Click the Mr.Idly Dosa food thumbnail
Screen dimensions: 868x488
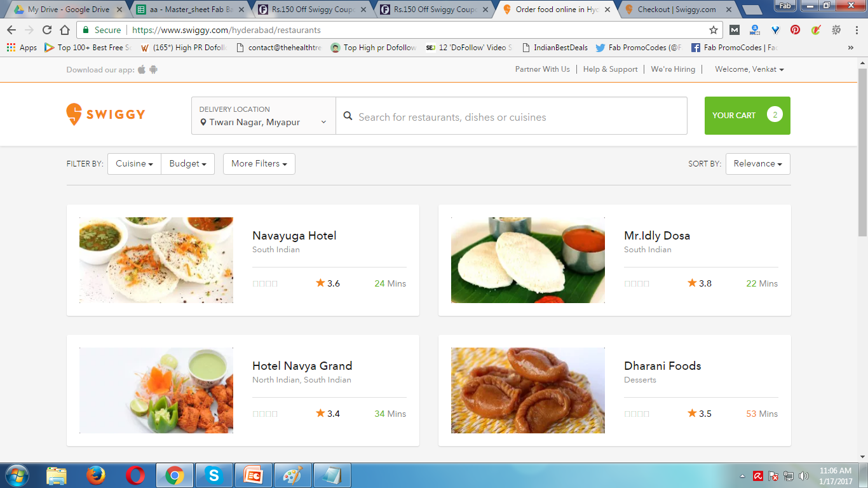(528, 260)
